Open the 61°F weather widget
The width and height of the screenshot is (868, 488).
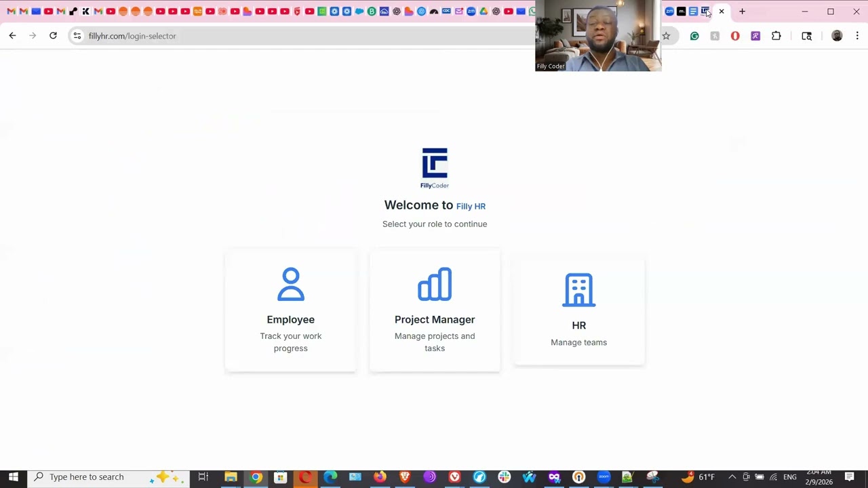point(698,477)
